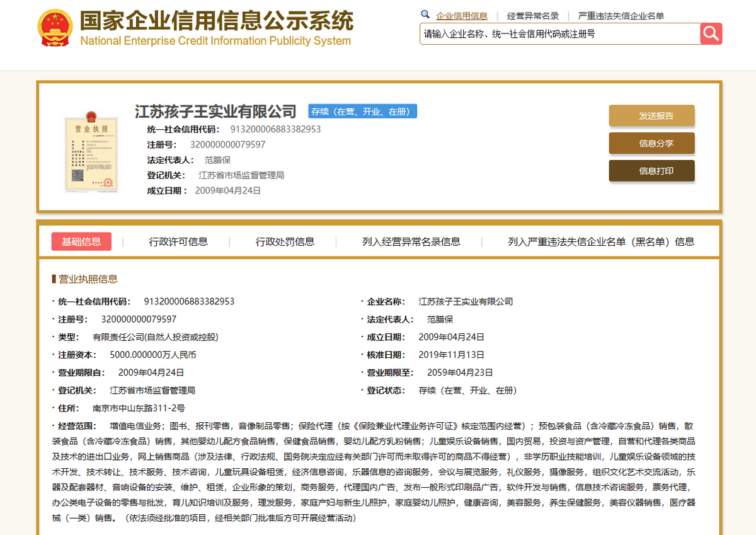Viewport: 756px width, 535px height.
Task: Click the enterprise name search input field
Action: click(x=559, y=34)
